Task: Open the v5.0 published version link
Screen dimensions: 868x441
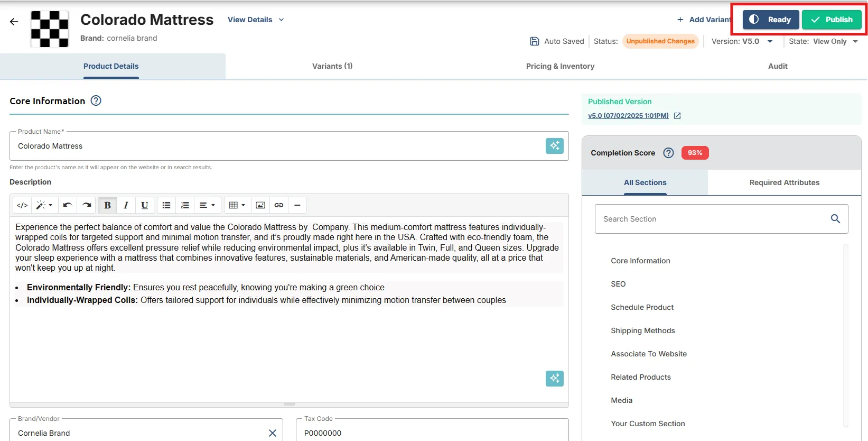Action: click(x=628, y=116)
